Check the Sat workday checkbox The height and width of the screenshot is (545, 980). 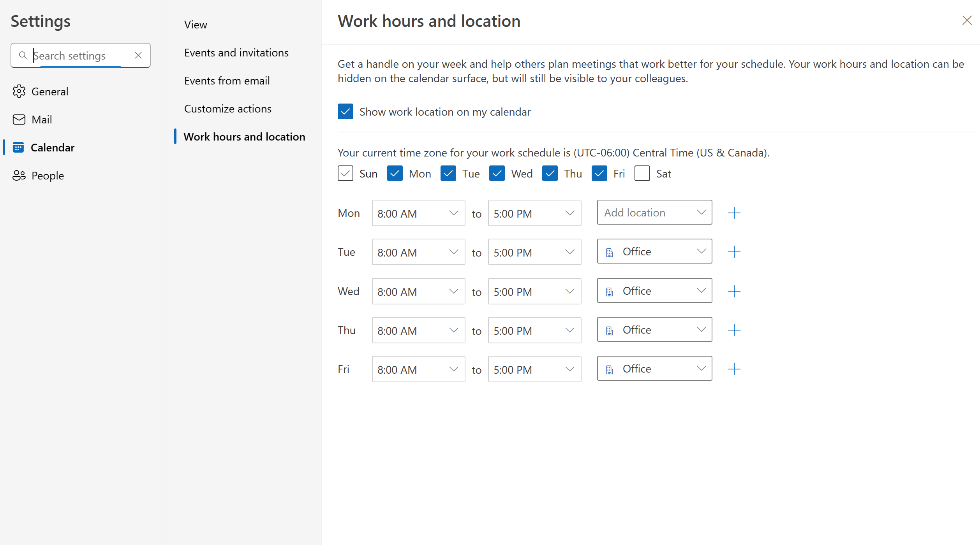pos(642,174)
